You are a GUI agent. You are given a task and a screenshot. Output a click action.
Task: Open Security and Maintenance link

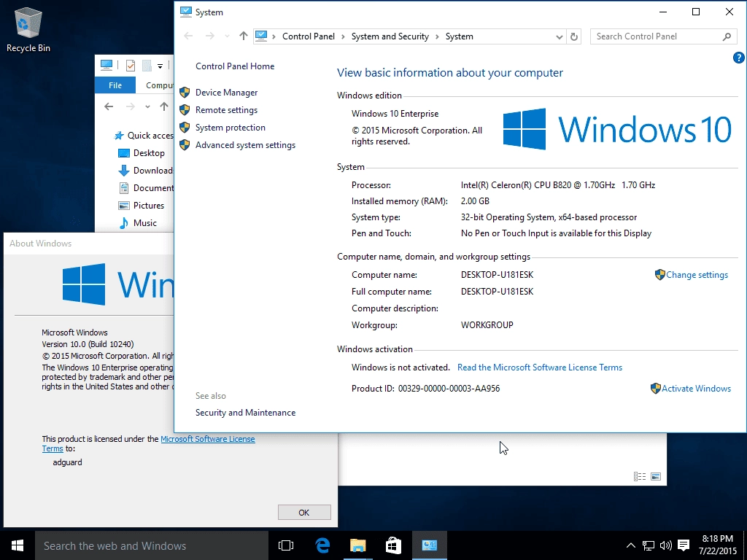pos(245,413)
